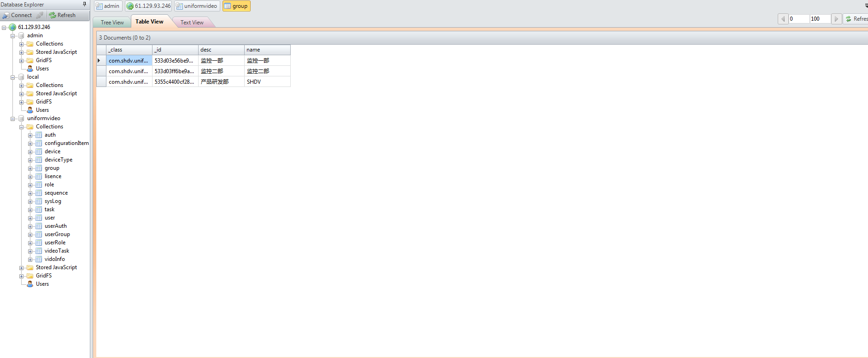Sort by the _id column header
This screenshot has width=868, height=358.
click(175, 50)
